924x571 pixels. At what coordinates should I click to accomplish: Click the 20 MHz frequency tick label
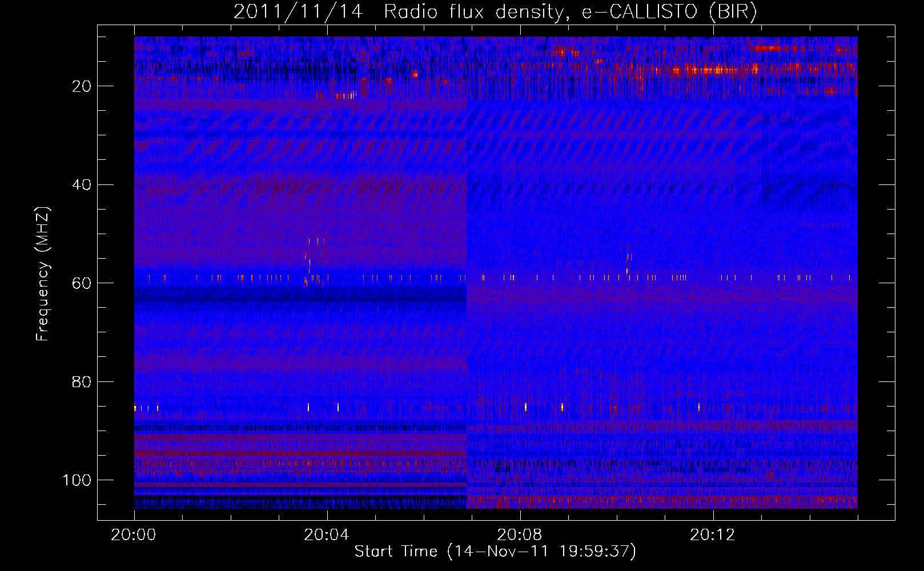coord(82,87)
